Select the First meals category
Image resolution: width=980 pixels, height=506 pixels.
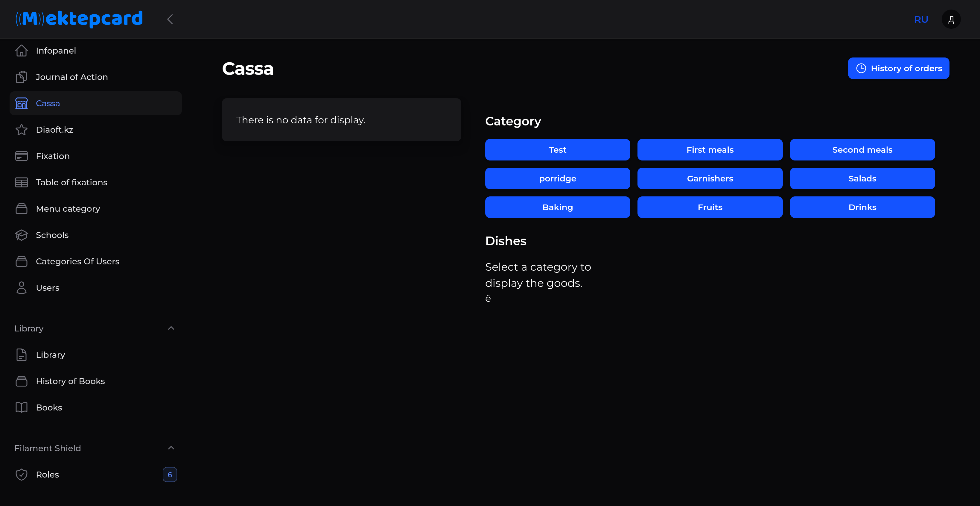coord(710,150)
